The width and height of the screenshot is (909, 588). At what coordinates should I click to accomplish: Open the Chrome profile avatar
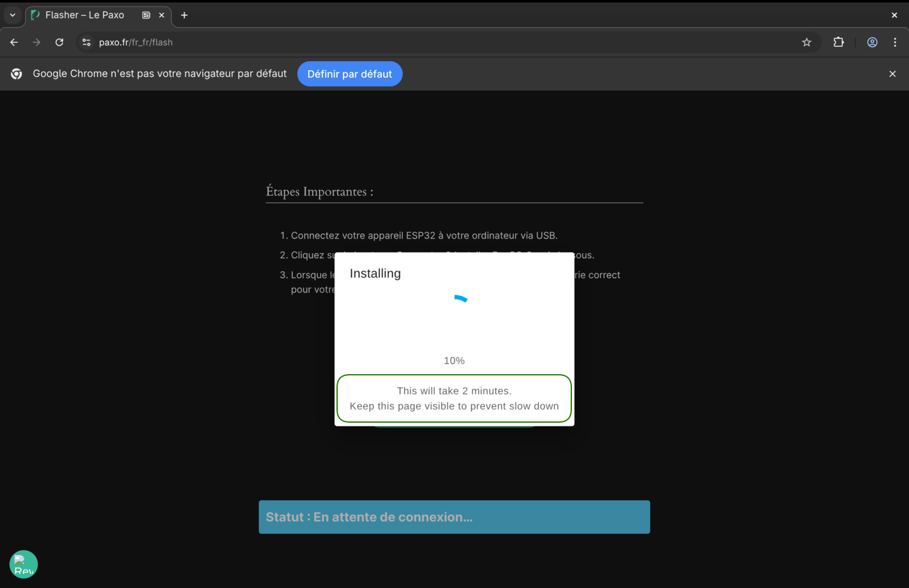pos(872,42)
